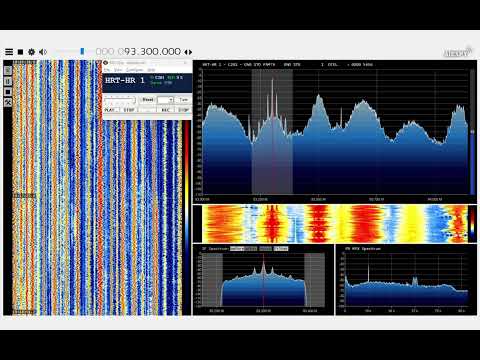Open Help menu in RDS Spy window
The height and width of the screenshot is (360, 480).
(151, 70)
